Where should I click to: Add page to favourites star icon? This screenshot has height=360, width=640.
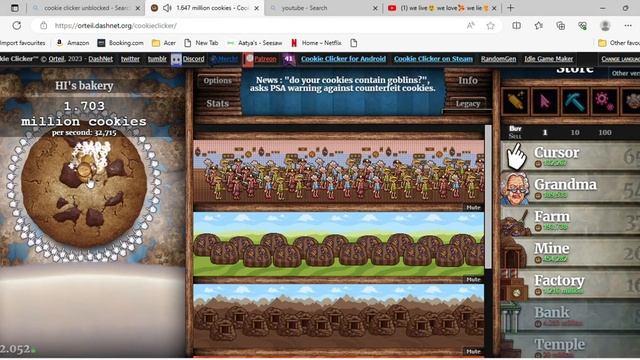[490, 26]
